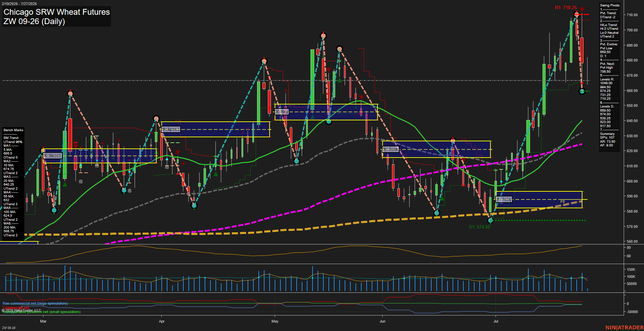644x331 pixels.
Task: Click the 2/19/2026 - 7/27/2026 date range
Action: pyautogui.click(x=19, y=4)
